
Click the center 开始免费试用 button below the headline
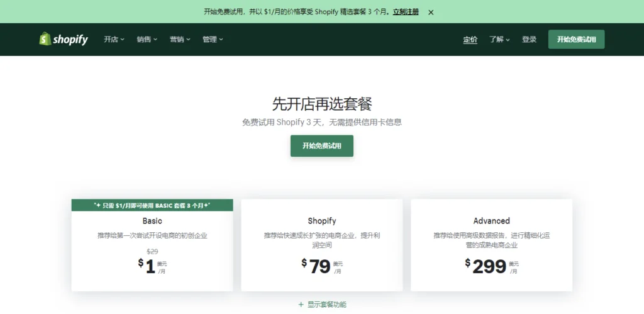(x=322, y=146)
